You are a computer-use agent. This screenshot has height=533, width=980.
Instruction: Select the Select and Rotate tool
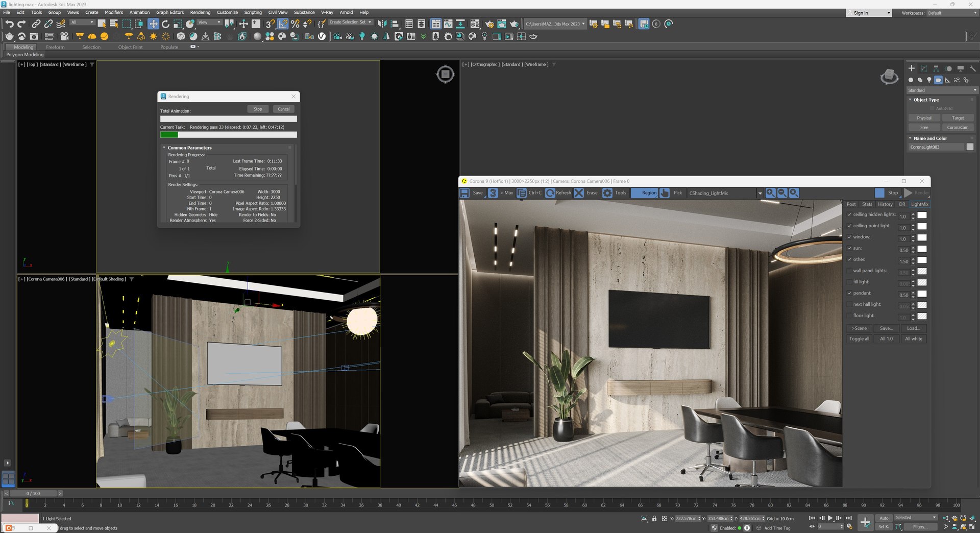(165, 24)
